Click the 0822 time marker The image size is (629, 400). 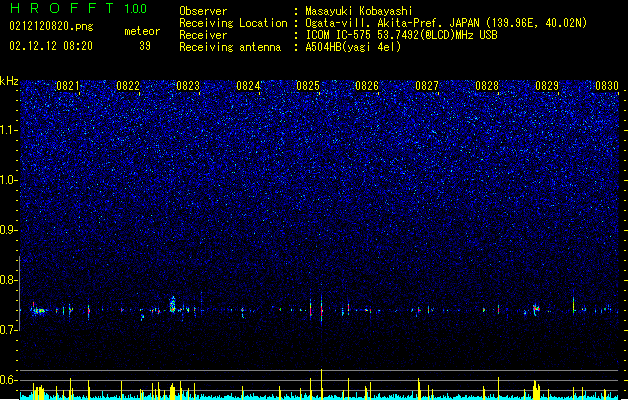pos(128,86)
